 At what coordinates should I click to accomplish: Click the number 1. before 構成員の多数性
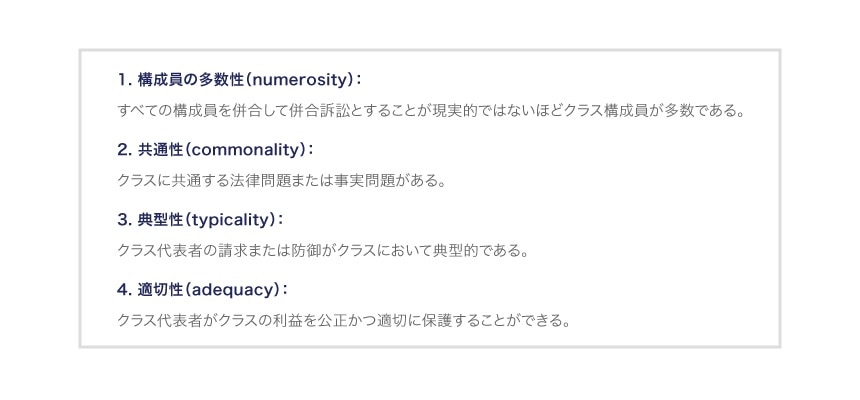click(125, 80)
